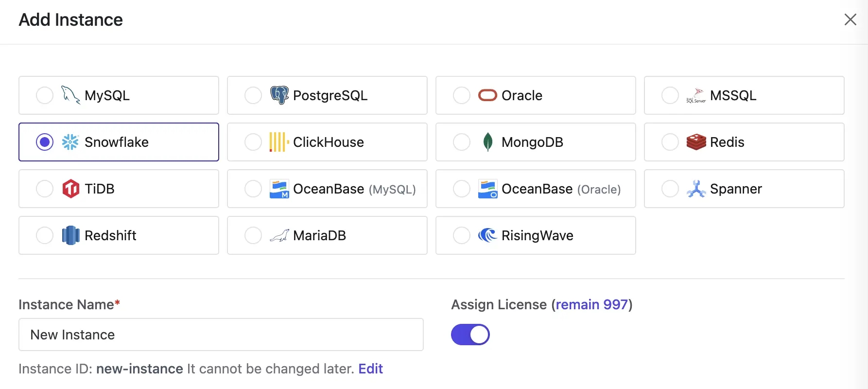Viewport: 868px width, 389px height.
Task: Click the PostgreSQL label text
Action: click(x=330, y=95)
